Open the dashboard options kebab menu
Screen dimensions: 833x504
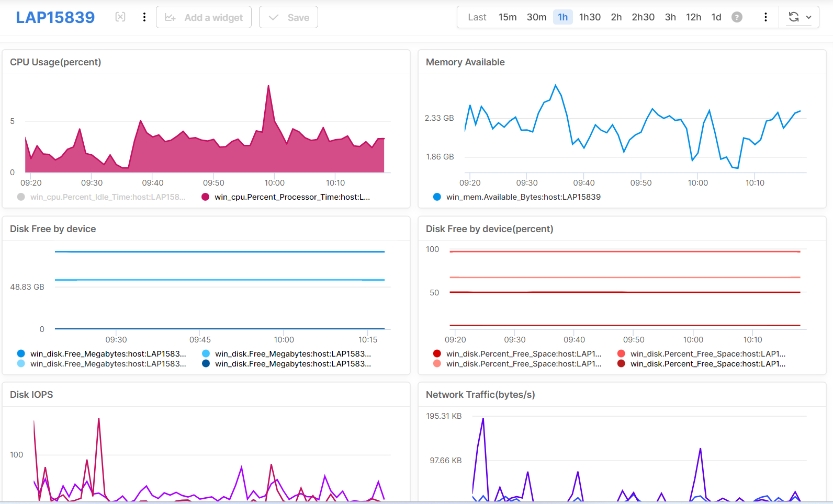point(144,17)
